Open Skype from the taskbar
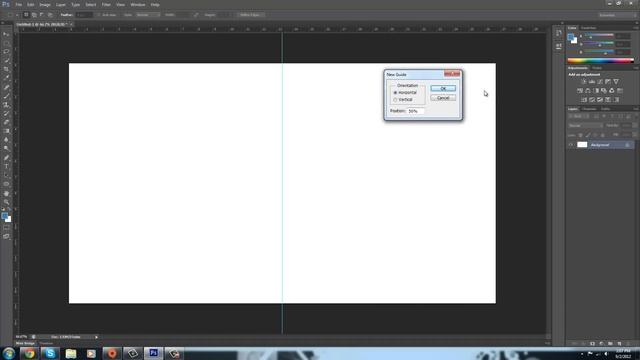This screenshot has height=360, width=640. [50, 353]
